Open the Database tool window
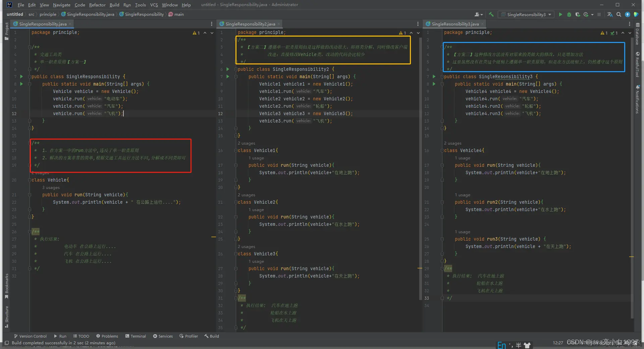Image resolution: width=644 pixels, height=349 pixels. [637, 34]
